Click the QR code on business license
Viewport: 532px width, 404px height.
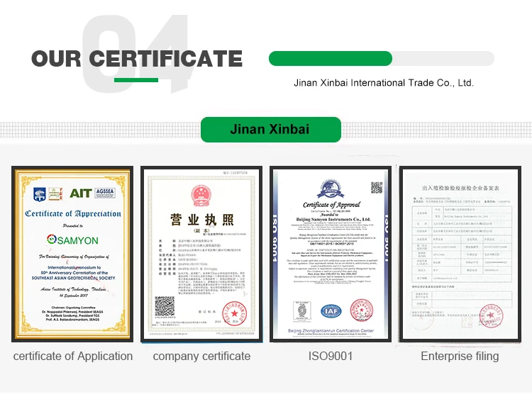coord(165,306)
